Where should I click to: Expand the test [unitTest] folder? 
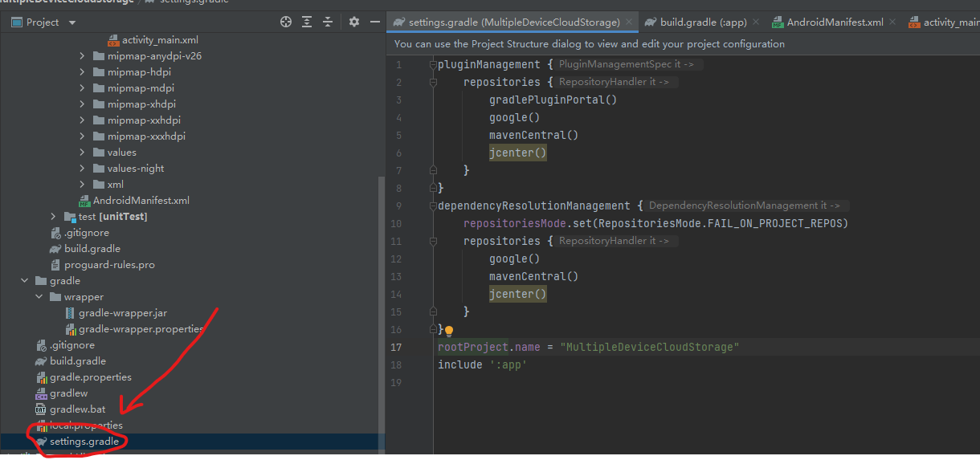click(53, 217)
